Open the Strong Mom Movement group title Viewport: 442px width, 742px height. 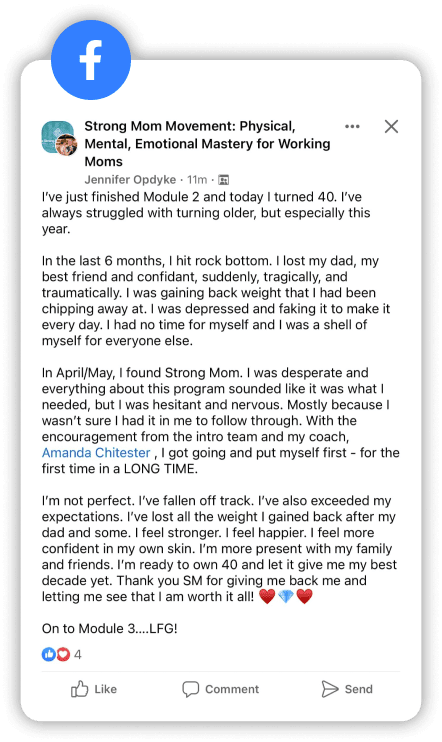pyautogui.click(x=207, y=144)
